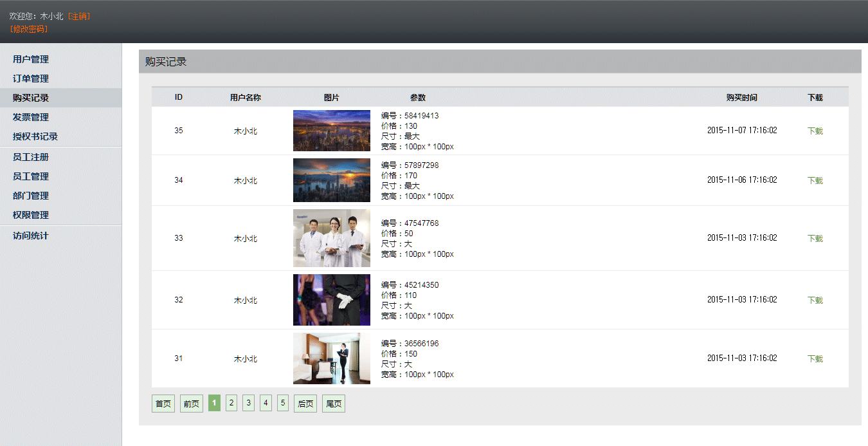
Task: Click the city night skyline thumbnail in row 35
Action: (x=332, y=131)
